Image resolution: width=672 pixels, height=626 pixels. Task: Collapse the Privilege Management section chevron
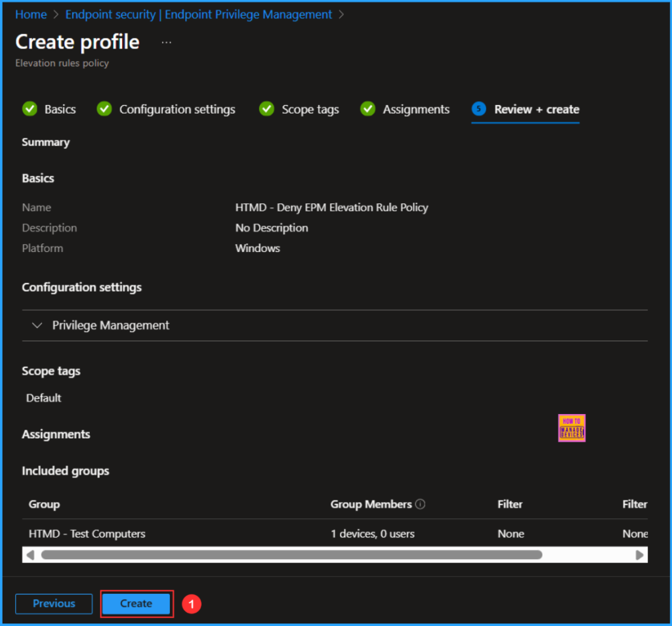coord(37,325)
